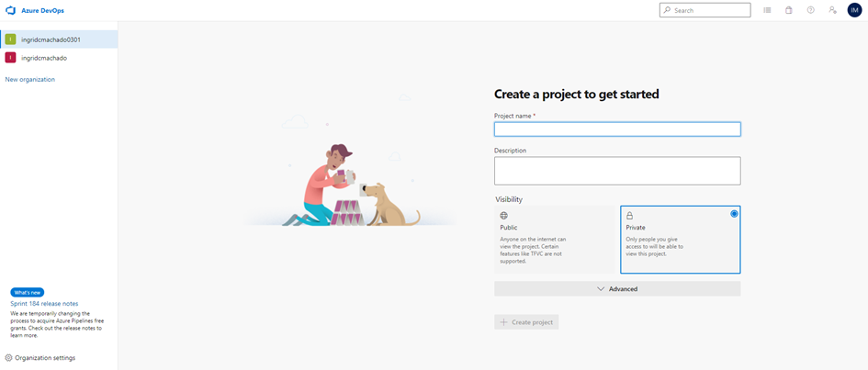This screenshot has height=370, width=868.
Task: Click the Organization settings gear icon
Action: 9,357
